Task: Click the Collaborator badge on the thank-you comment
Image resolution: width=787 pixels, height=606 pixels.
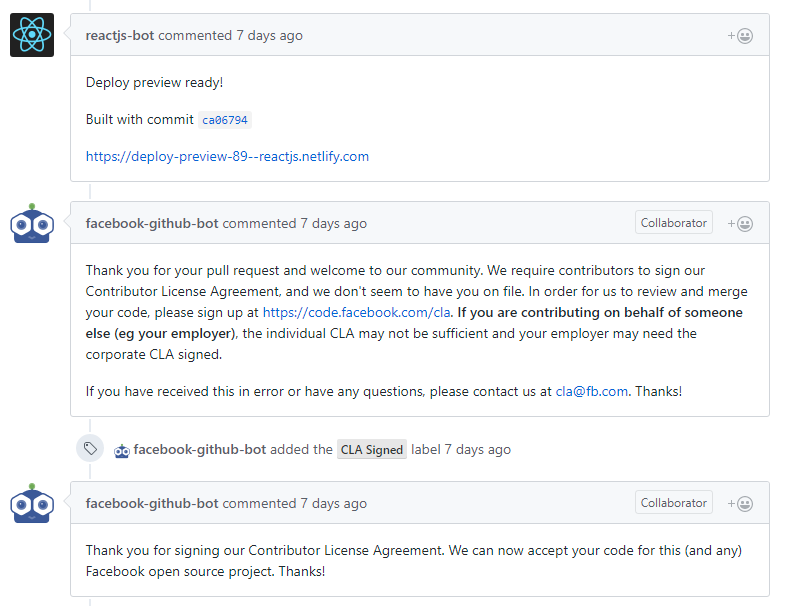Action: pos(673,503)
